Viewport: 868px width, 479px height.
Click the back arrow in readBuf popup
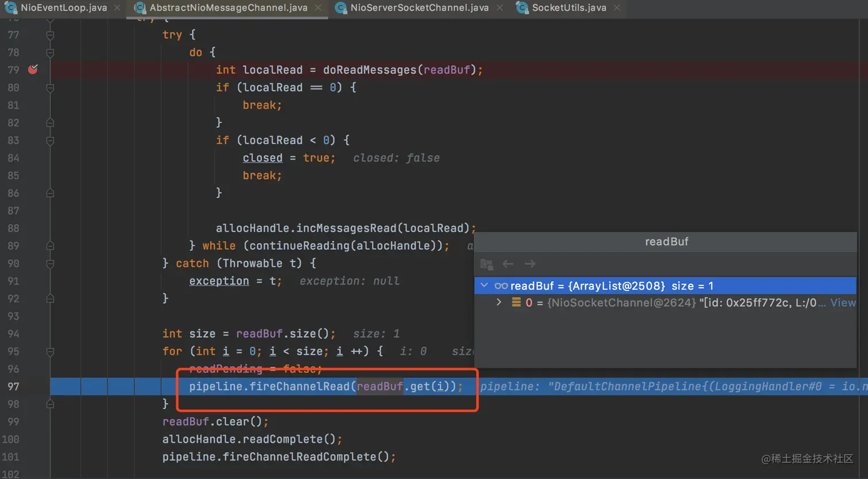[508, 264]
